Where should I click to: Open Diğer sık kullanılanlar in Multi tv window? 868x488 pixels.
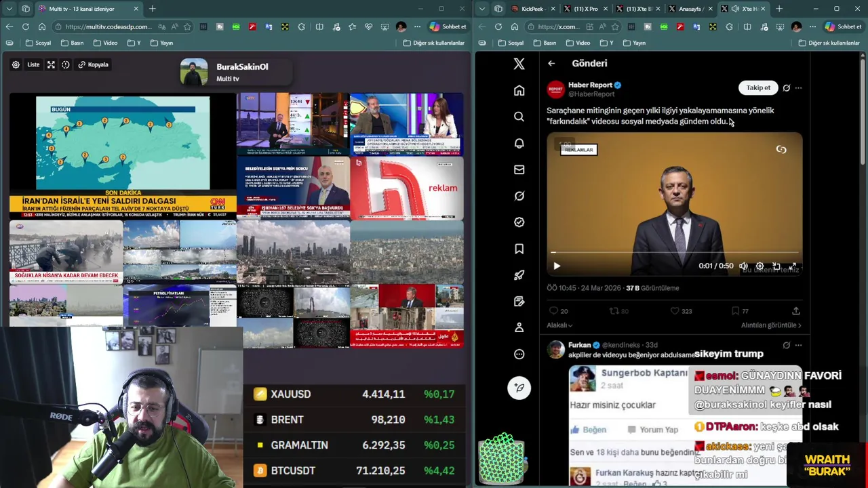[x=434, y=43]
